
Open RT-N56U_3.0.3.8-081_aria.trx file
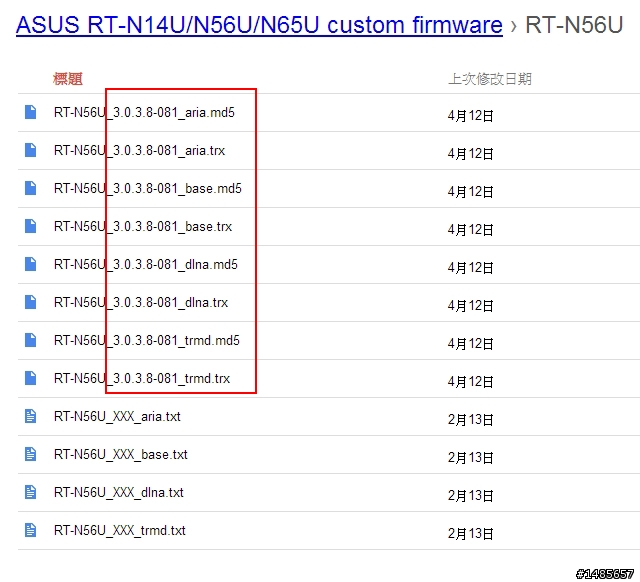tap(140, 151)
